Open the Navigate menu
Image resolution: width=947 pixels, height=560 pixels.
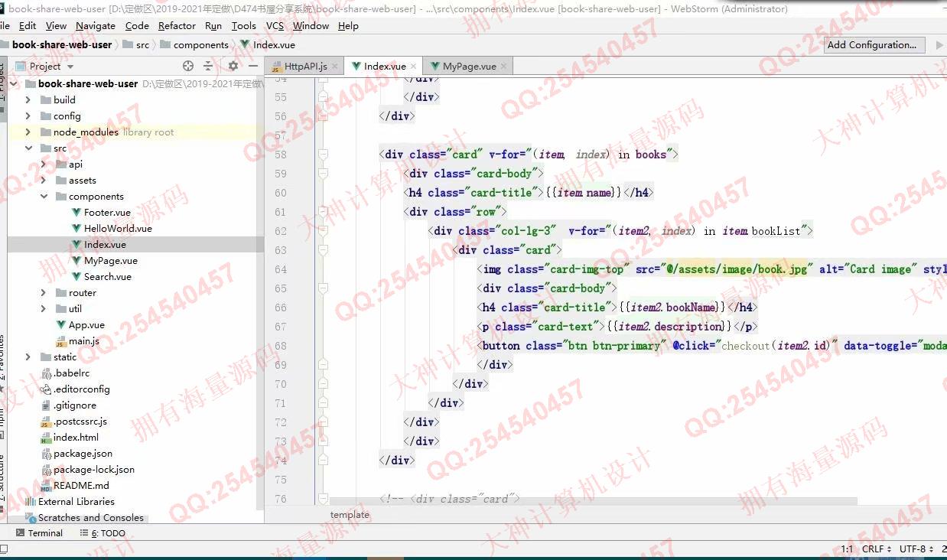[96, 25]
